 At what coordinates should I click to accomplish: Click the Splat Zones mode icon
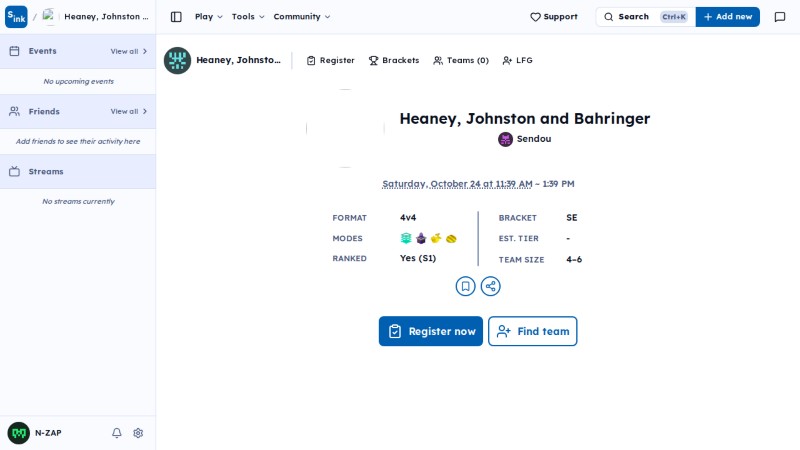click(406, 238)
